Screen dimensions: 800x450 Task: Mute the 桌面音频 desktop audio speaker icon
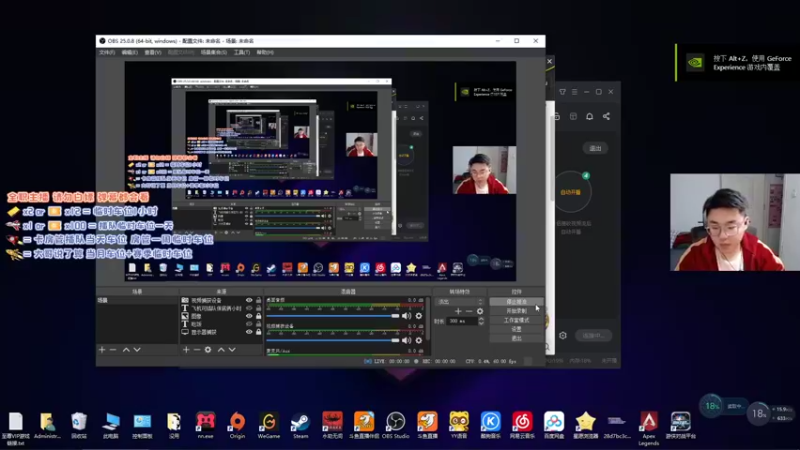(x=407, y=316)
